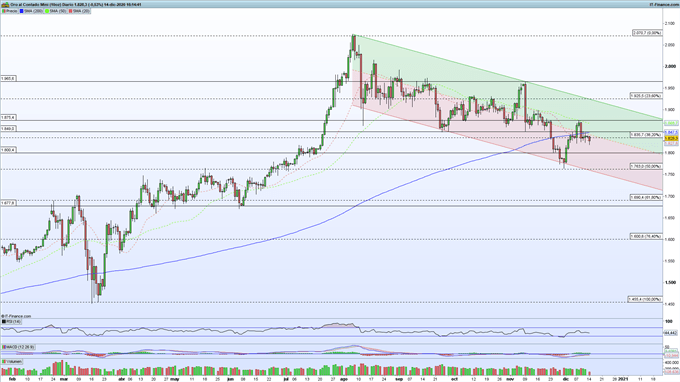Click the 2.070,7 (0.00%) Fibonacci label
The image size is (680, 382).
tap(647, 33)
